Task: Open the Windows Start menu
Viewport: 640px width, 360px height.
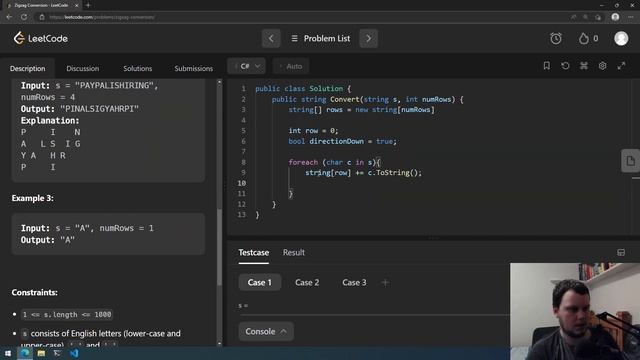Action: [8, 353]
